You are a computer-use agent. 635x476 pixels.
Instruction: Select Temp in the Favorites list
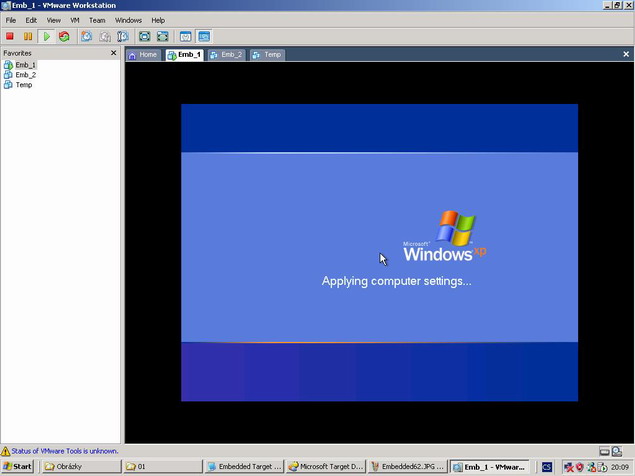point(23,85)
